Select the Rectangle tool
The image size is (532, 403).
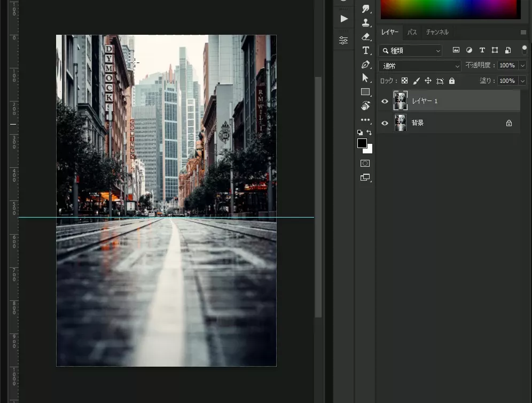pyautogui.click(x=366, y=91)
